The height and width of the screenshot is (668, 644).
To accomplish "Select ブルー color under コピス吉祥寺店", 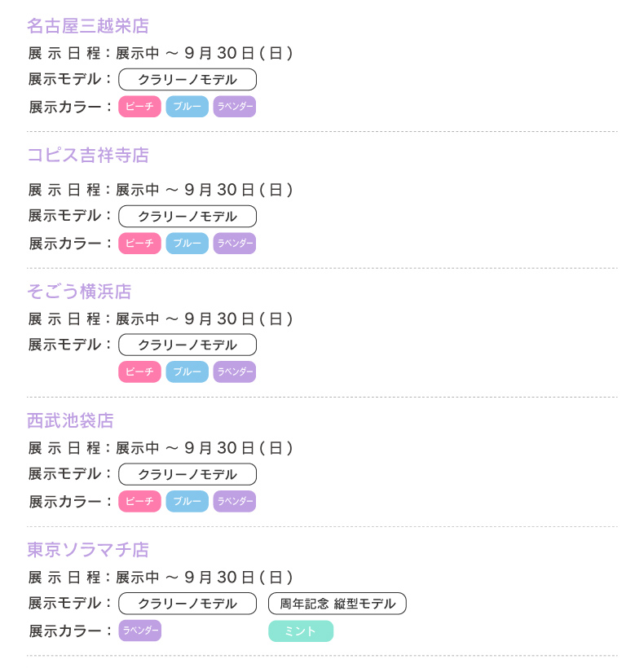I will (187, 244).
